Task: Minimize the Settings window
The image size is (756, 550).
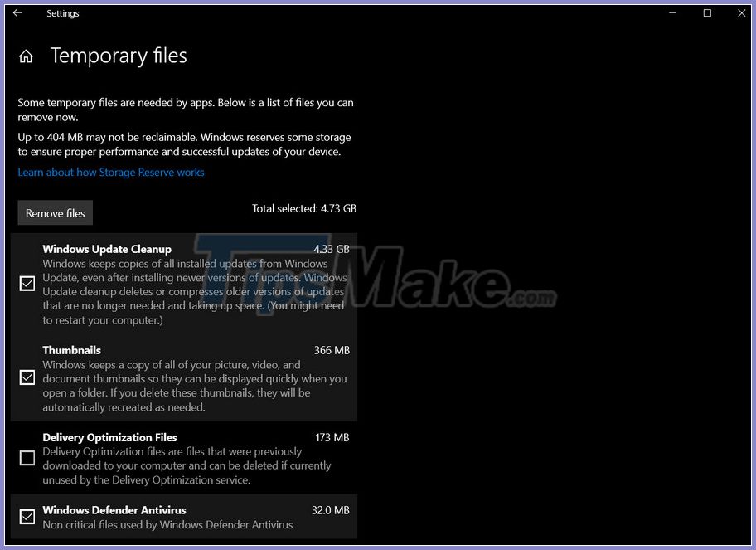Action: (672, 12)
